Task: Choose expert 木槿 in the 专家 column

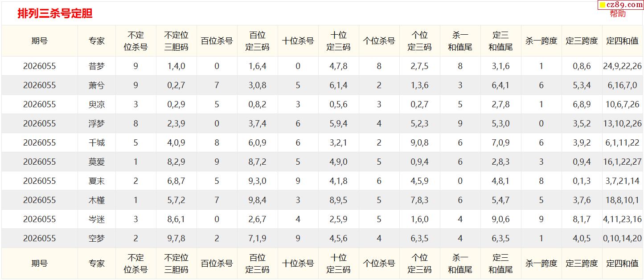Action: (x=97, y=200)
